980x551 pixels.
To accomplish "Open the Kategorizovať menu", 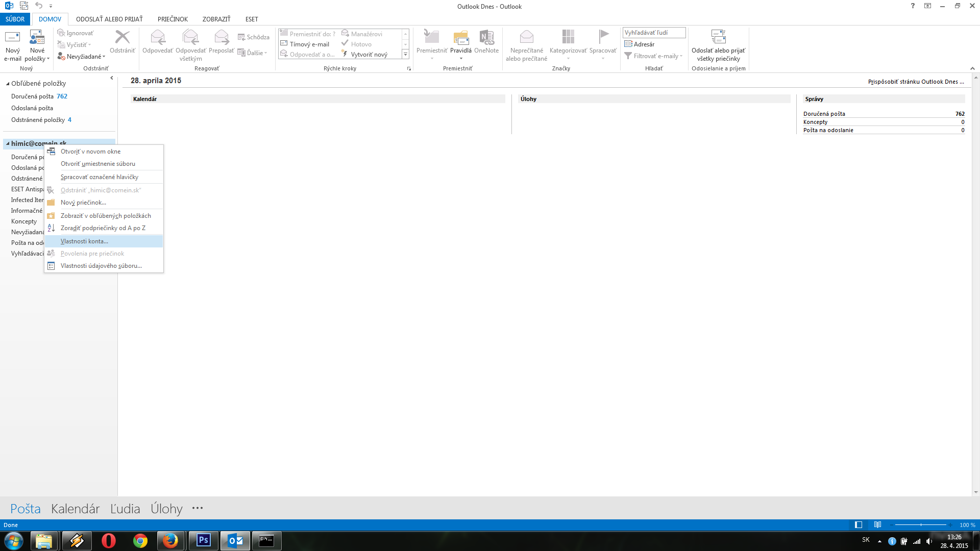I will [x=568, y=45].
